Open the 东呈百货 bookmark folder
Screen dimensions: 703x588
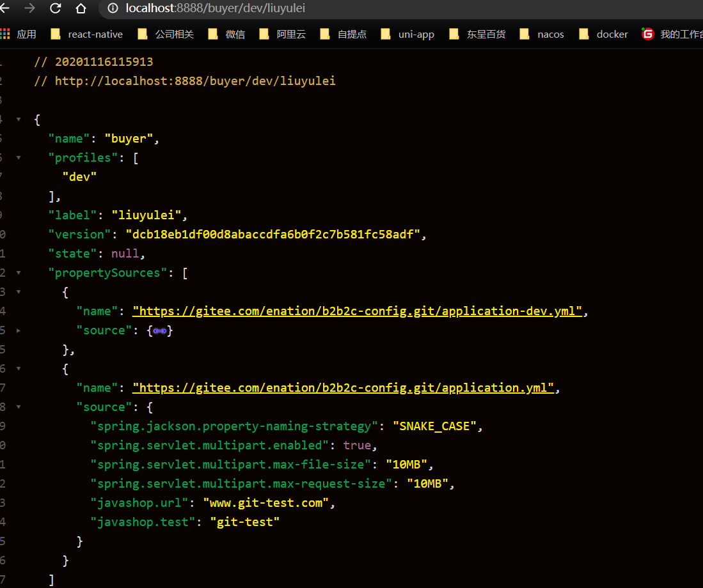(477, 34)
